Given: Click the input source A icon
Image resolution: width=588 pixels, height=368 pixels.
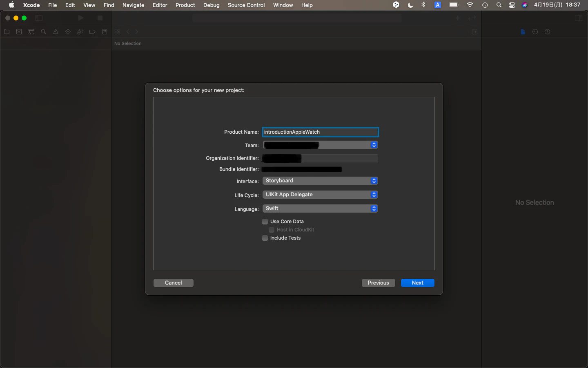Looking at the screenshot, I should point(438,5).
